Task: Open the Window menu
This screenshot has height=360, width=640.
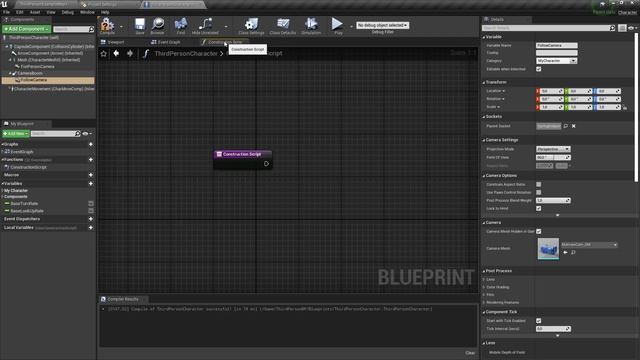Action: (87, 12)
